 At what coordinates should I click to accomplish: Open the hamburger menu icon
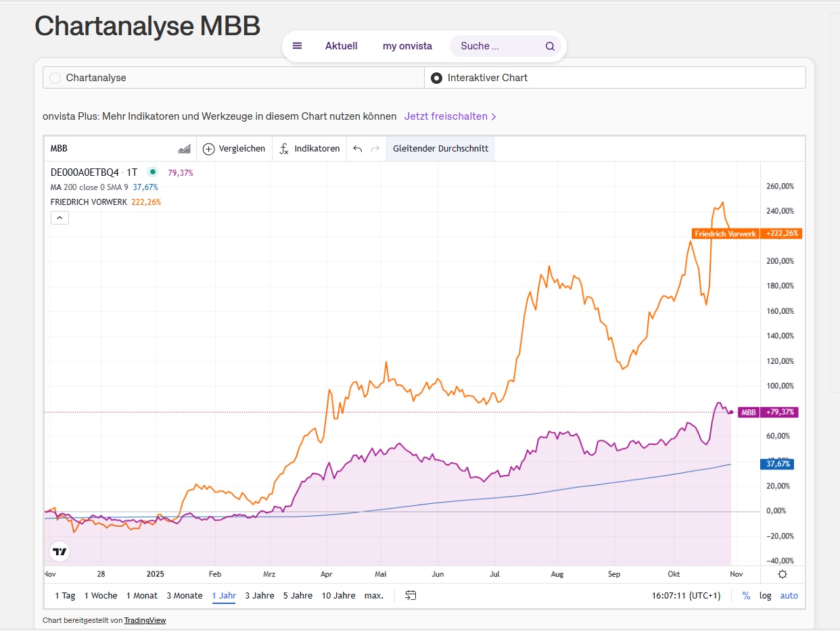(297, 46)
